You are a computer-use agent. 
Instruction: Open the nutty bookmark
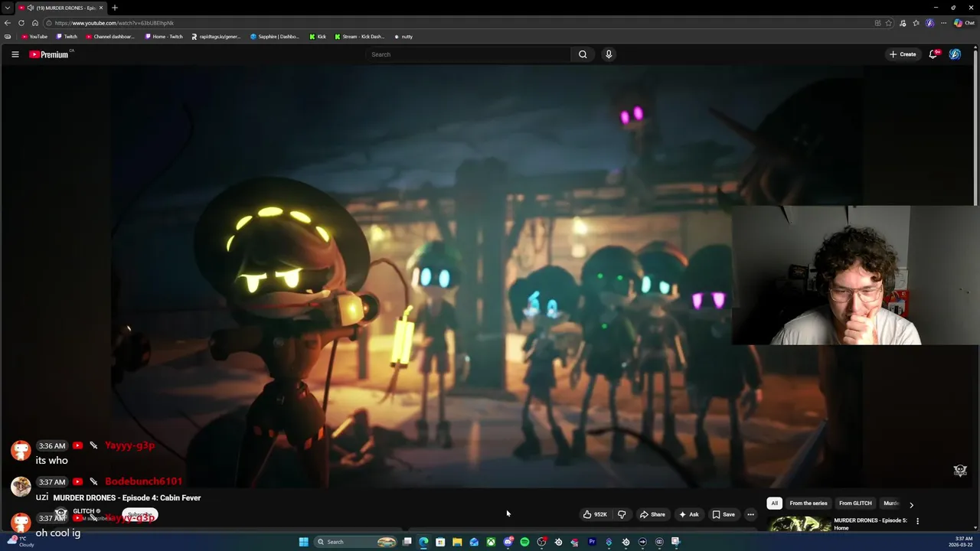coord(403,37)
